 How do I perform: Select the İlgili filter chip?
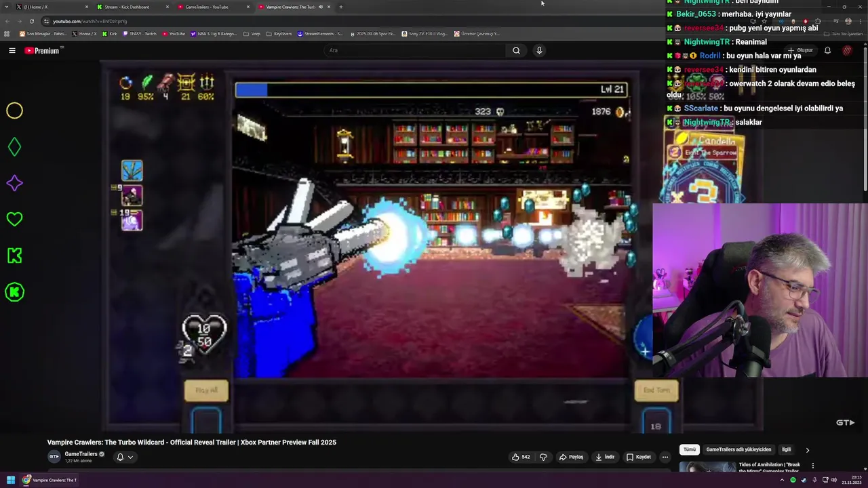(787, 449)
